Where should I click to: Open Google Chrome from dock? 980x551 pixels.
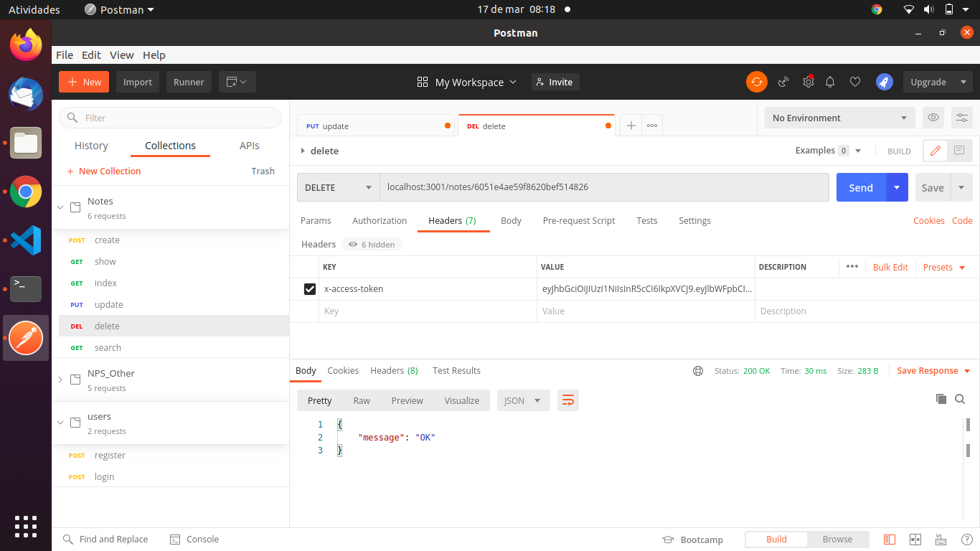coord(26,192)
